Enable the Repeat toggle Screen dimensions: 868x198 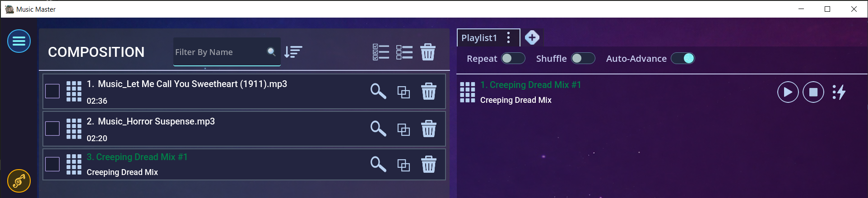pos(513,58)
